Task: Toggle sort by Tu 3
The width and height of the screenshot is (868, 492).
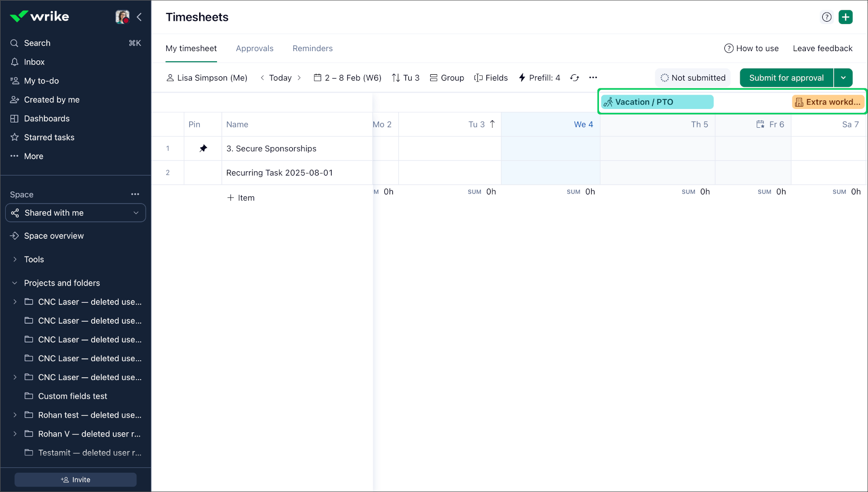Action: pyautogui.click(x=406, y=78)
